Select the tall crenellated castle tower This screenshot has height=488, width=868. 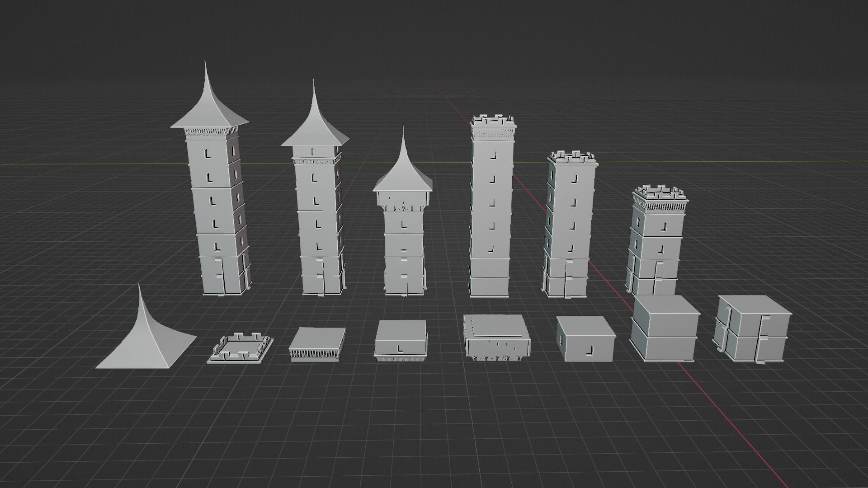click(493, 203)
